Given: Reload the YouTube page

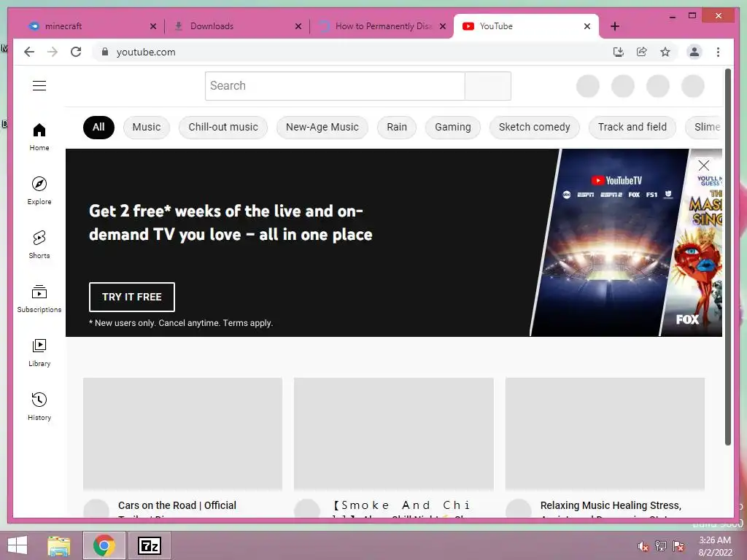Looking at the screenshot, I should click(x=76, y=52).
